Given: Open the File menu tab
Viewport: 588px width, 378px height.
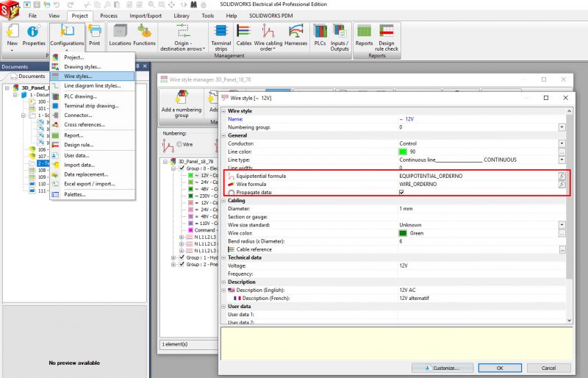Looking at the screenshot, I should tap(32, 15).
